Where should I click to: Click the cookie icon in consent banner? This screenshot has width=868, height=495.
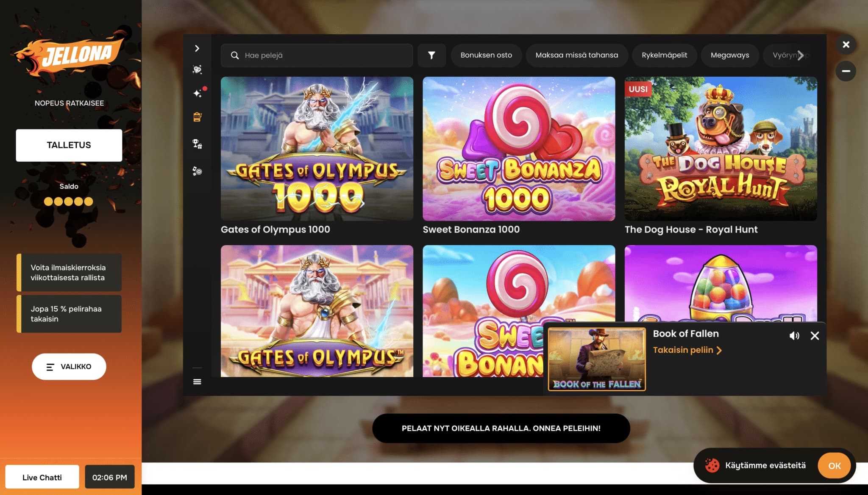click(x=712, y=465)
